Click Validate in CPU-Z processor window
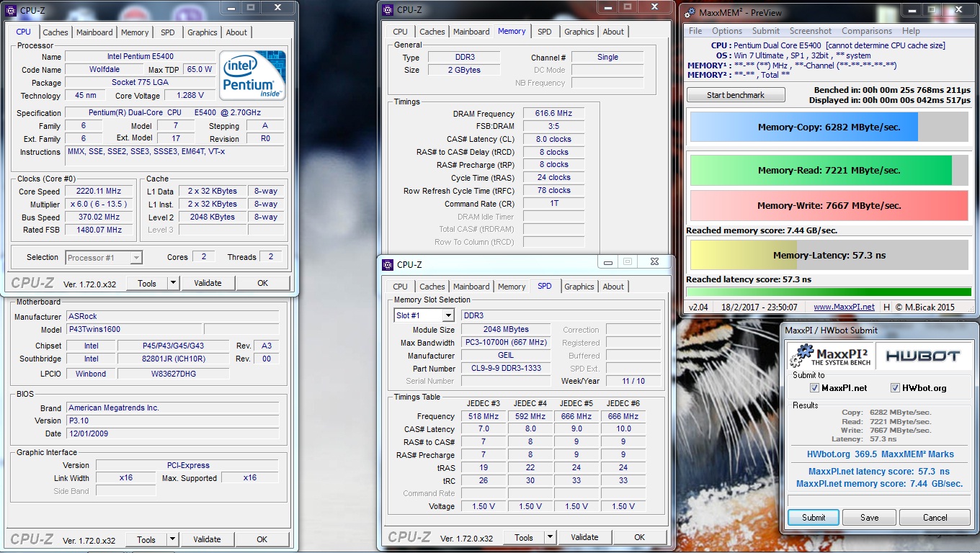The width and height of the screenshot is (980, 553). point(208,283)
